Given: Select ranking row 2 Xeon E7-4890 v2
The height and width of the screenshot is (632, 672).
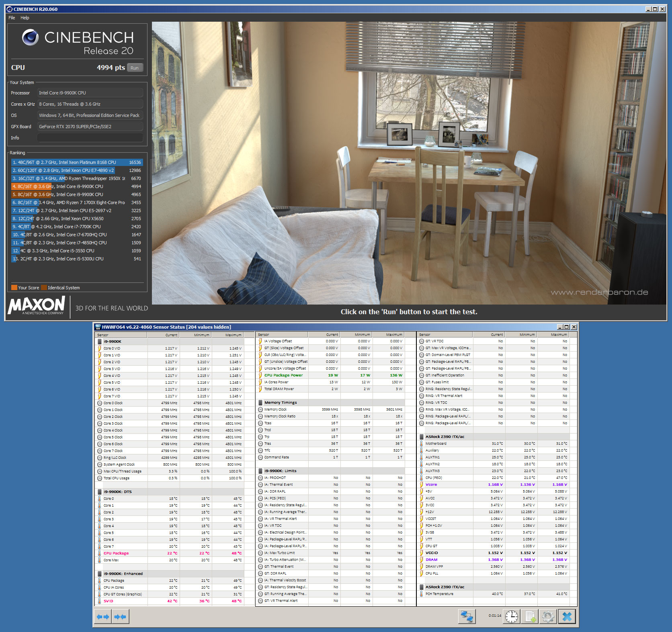Looking at the screenshot, I should [x=77, y=170].
